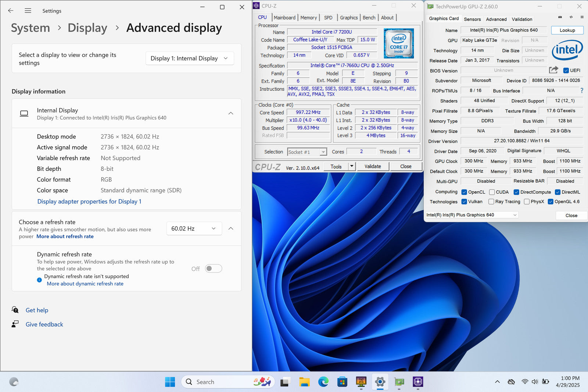Toggle the DirectCompute checkbox

pyautogui.click(x=516, y=192)
